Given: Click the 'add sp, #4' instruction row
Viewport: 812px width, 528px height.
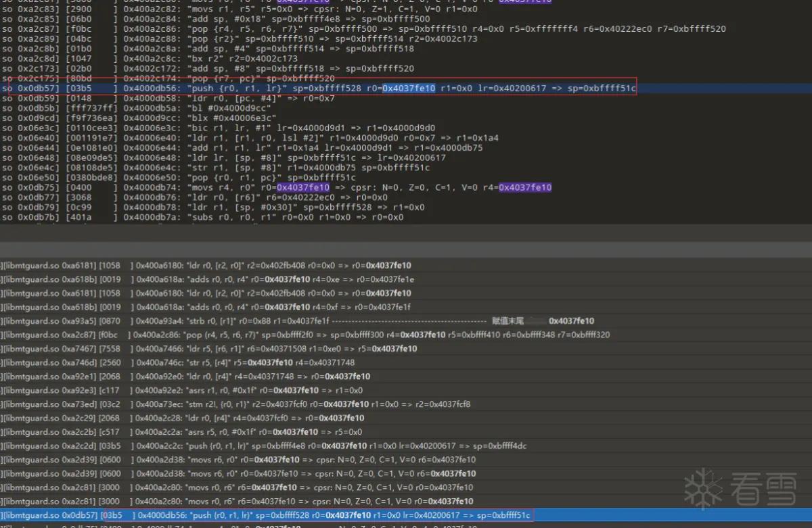Looking at the screenshot, I should click(x=208, y=49).
